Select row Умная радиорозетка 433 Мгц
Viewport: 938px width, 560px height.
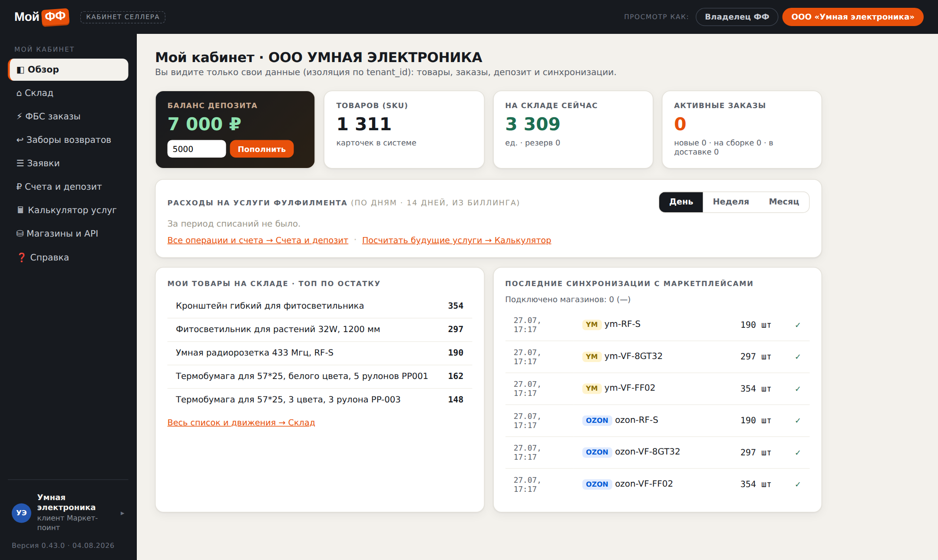[320, 353]
